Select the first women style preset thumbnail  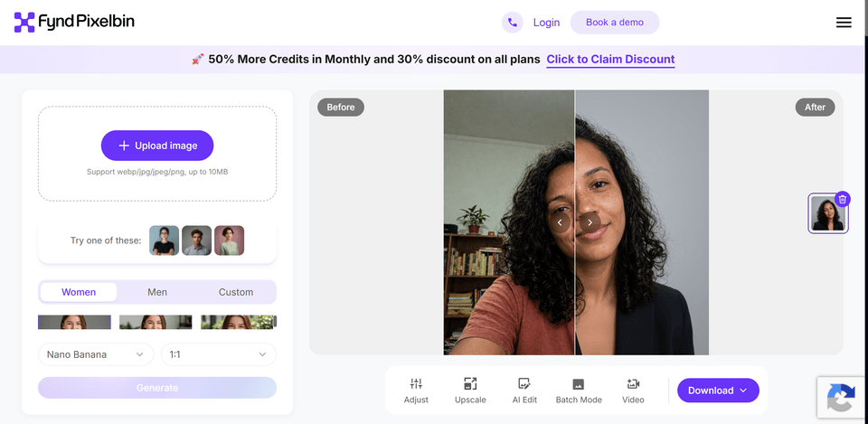click(74, 322)
